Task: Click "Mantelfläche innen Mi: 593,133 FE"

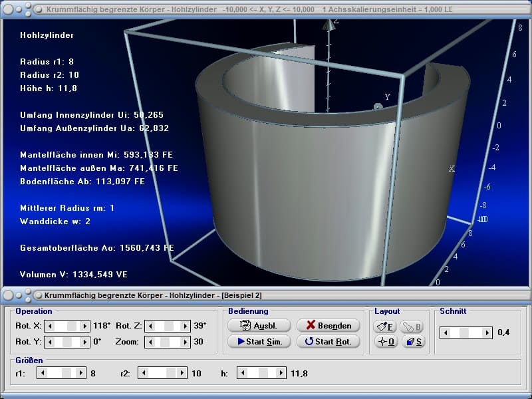Action: [x=96, y=155]
